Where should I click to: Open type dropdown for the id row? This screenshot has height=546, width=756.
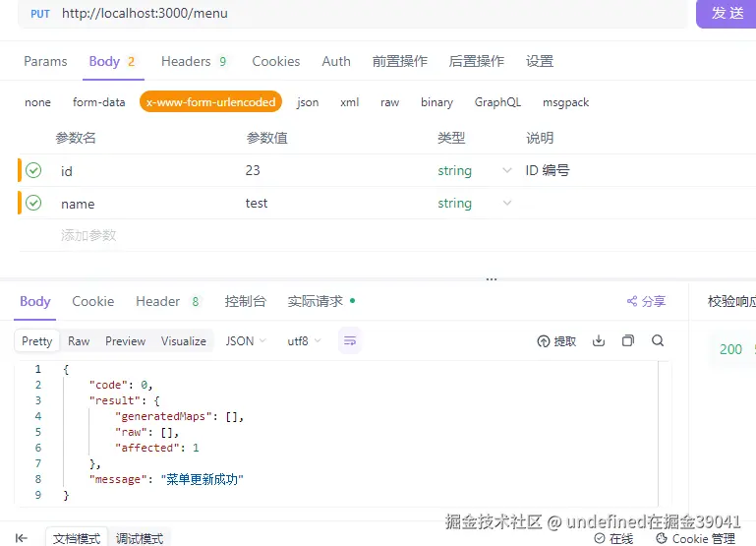pos(506,170)
